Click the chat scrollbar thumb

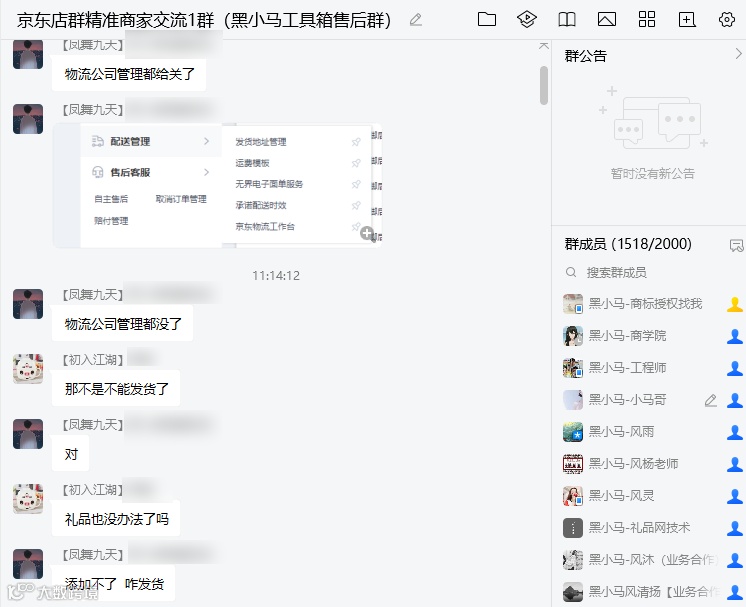[544, 85]
